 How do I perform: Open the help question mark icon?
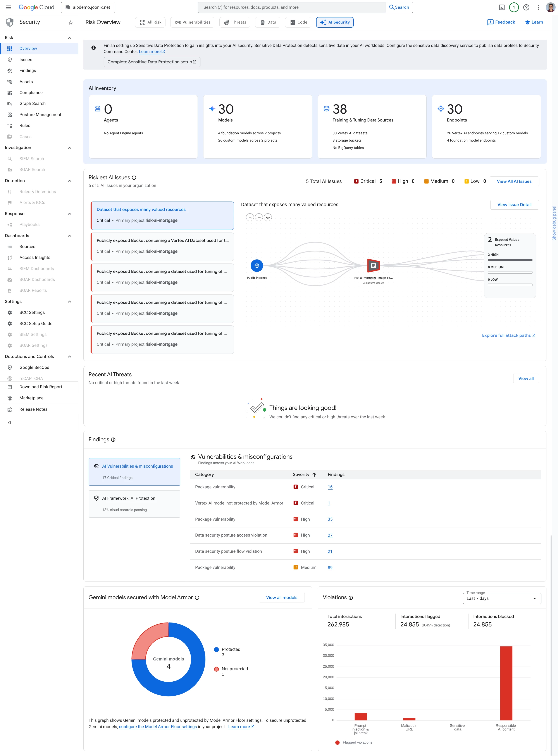click(x=526, y=7)
